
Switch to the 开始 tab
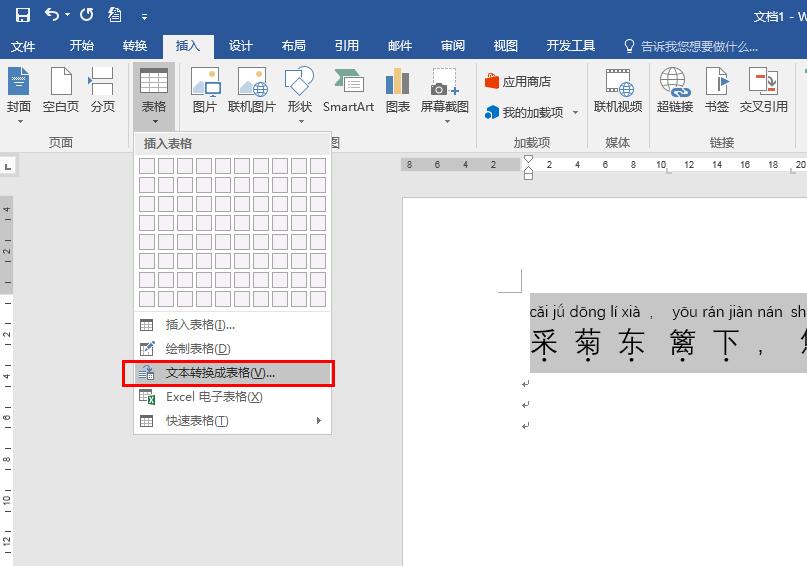click(82, 46)
